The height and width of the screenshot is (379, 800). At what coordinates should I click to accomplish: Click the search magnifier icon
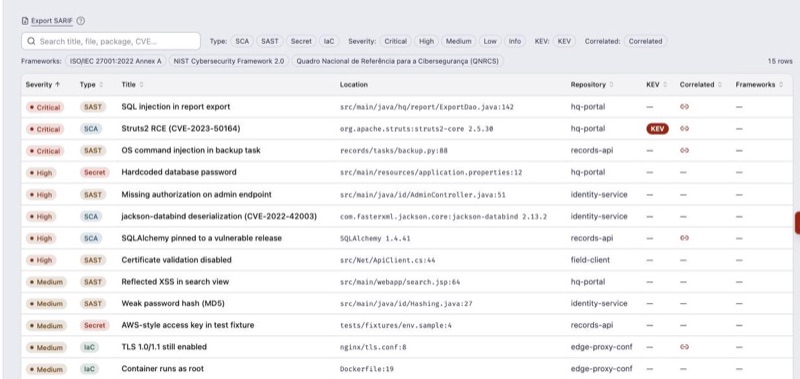32,41
